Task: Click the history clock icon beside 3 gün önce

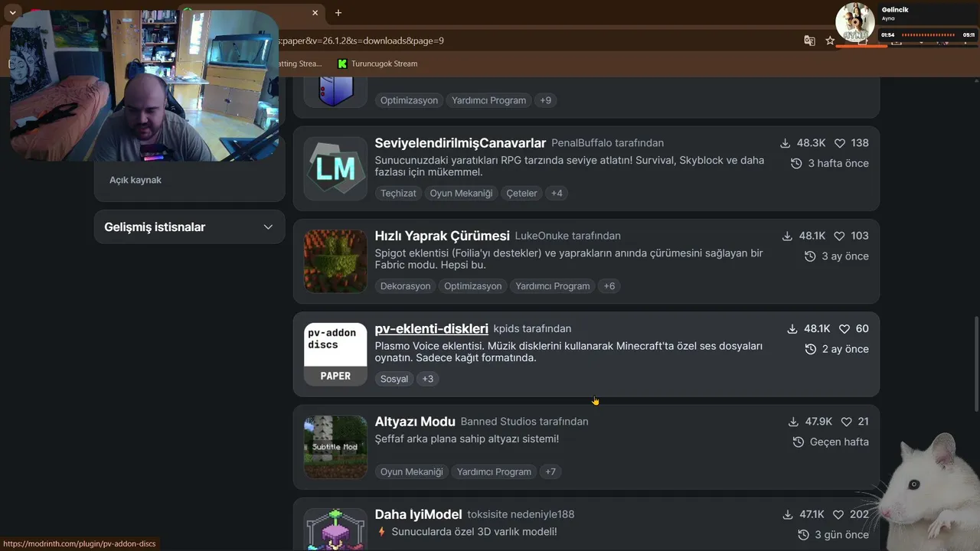Action: [x=803, y=535]
